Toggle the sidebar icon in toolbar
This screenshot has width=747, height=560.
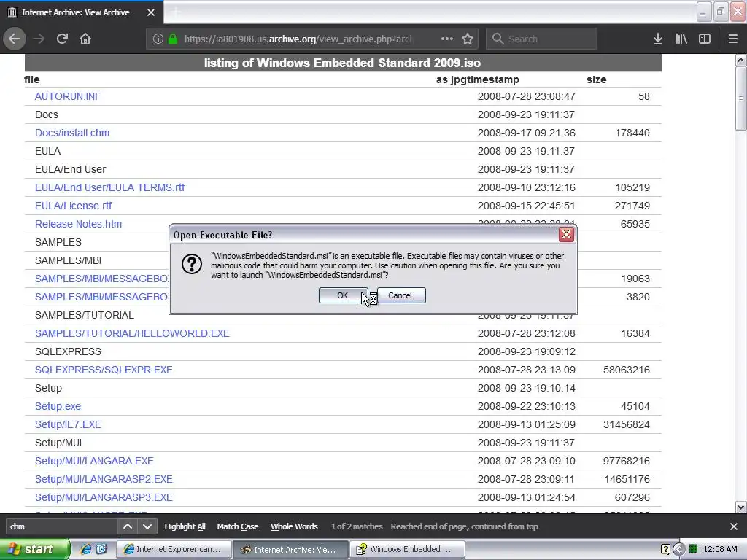pyautogui.click(x=705, y=39)
